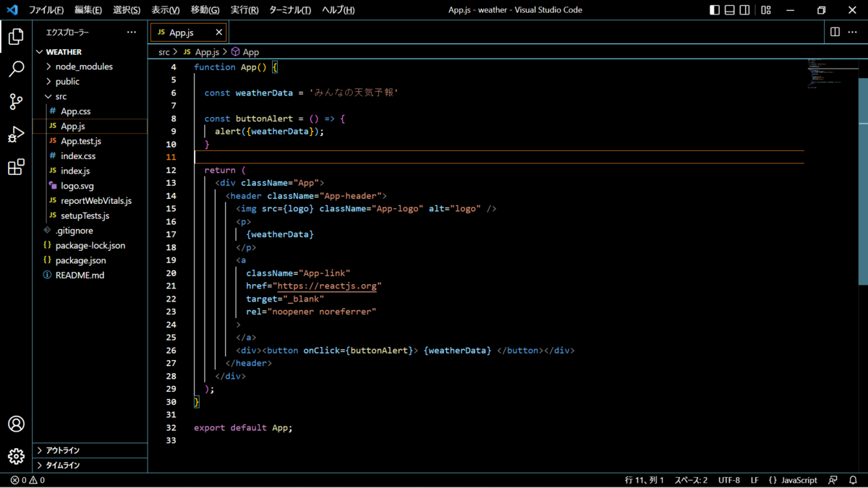Open the Search view icon

[x=16, y=69]
